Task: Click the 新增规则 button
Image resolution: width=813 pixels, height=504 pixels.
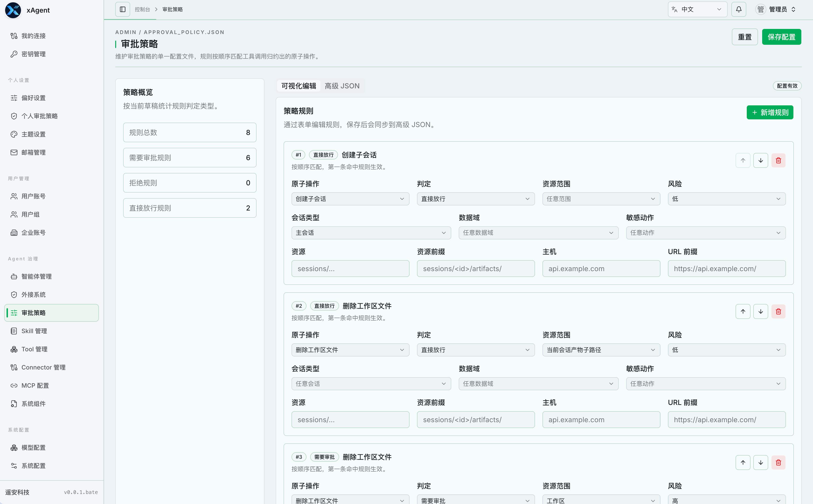Action: tap(770, 112)
